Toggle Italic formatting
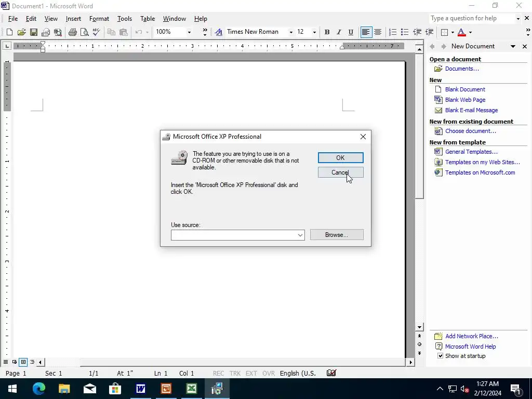Screen dimensions: 532x399 tap(339, 32)
